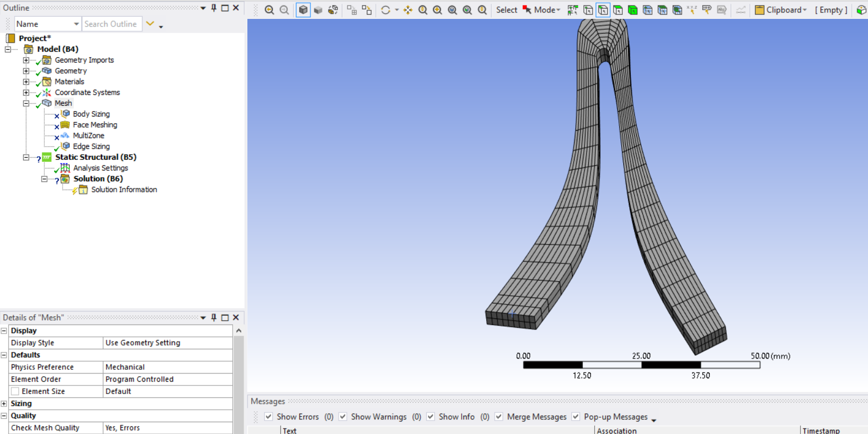868x434 pixels.
Task: Click the shaded exterior with edges view icon
Action: pos(303,10)
